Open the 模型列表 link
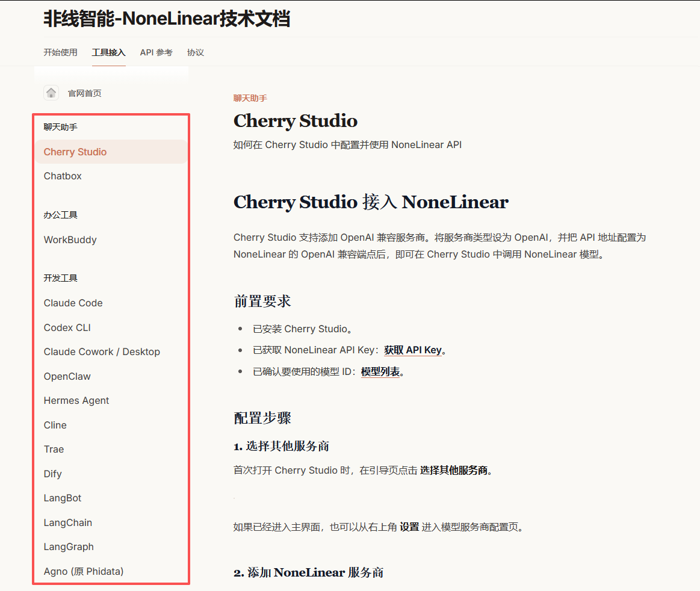This screenshot has height=591, width=700. [380, 371]
